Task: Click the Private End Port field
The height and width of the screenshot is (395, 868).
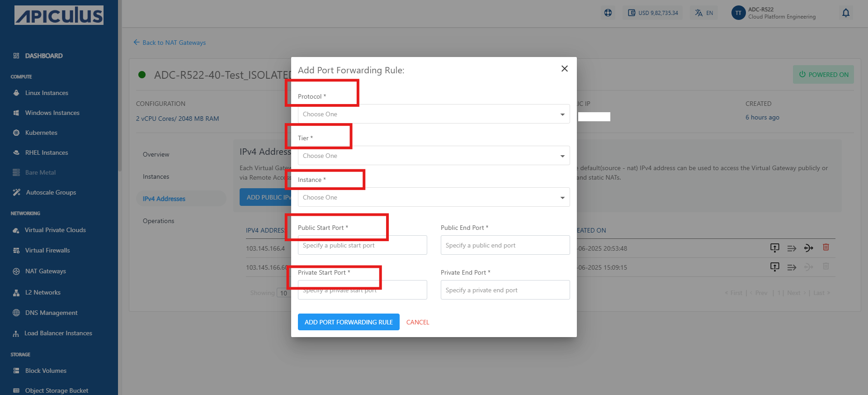Action: click(505, 290)
